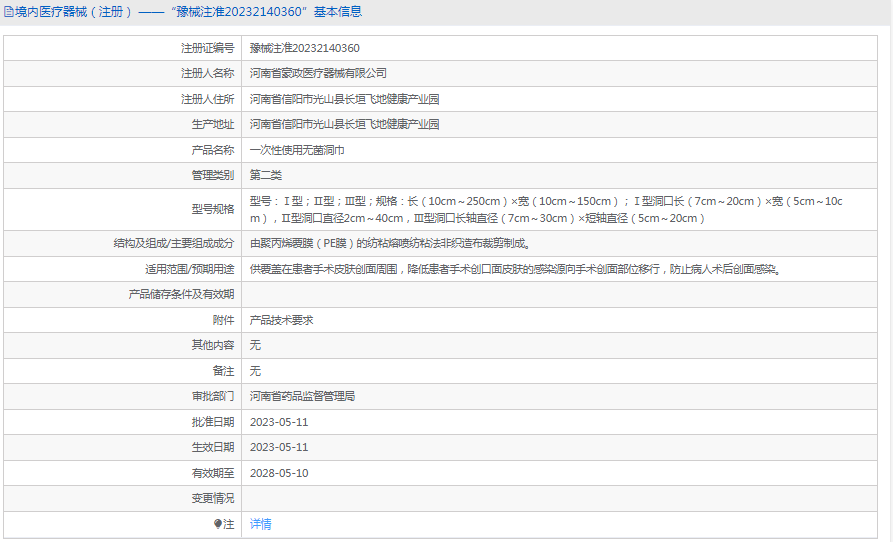The width and height of the screenshot is (893, 542).
Task: Click the 型号规格 label cell
Action: [122, 210]
